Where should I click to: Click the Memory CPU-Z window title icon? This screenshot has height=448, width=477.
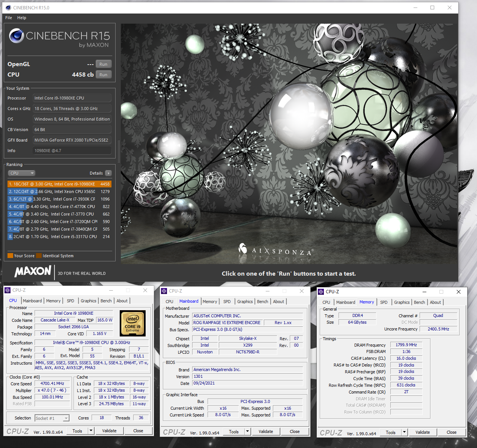321,292
